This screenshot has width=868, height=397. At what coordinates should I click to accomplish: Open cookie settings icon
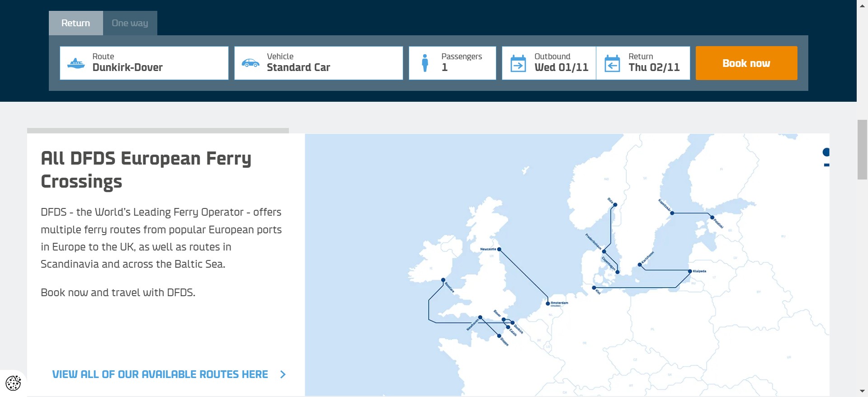point(13,383)
